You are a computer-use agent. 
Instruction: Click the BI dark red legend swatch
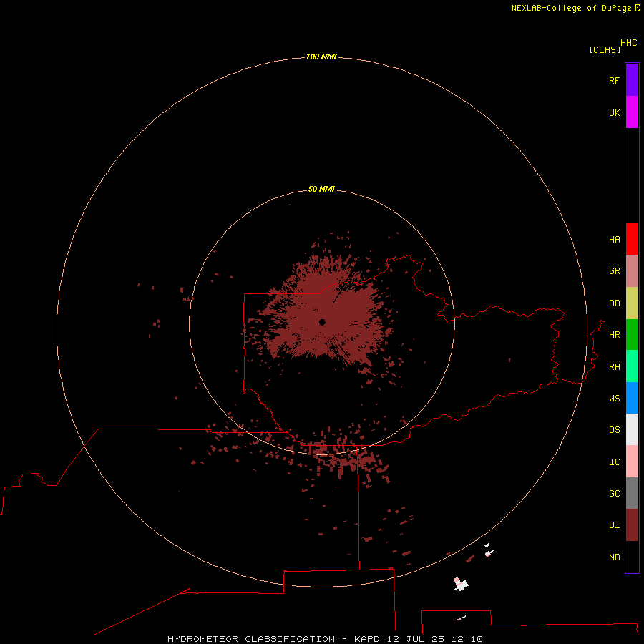point(632,525)
